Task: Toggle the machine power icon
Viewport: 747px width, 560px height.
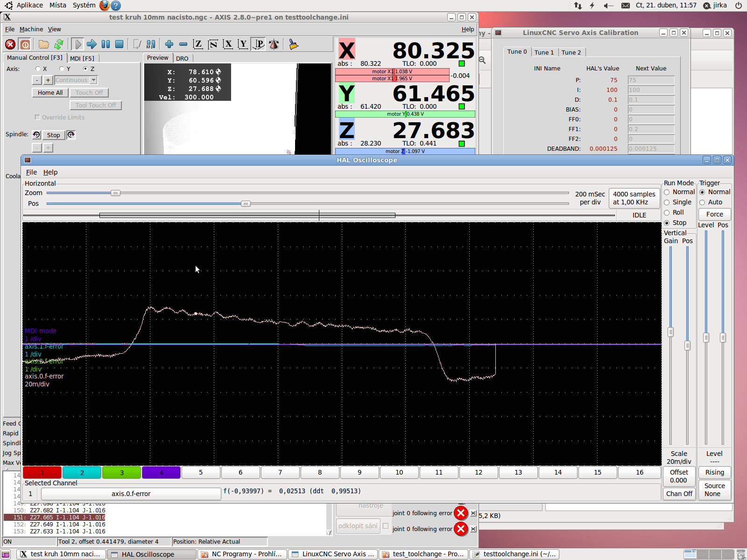Action: coord(25,44)
